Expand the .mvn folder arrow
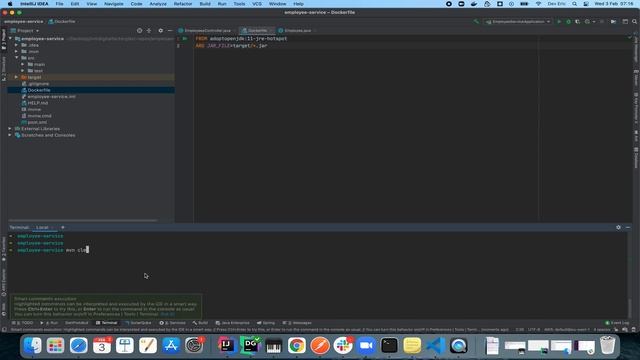 coord(17,51)
